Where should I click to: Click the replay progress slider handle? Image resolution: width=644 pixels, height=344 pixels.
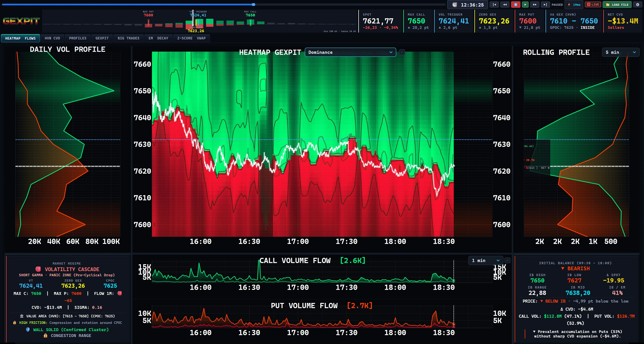pos(253,5)
